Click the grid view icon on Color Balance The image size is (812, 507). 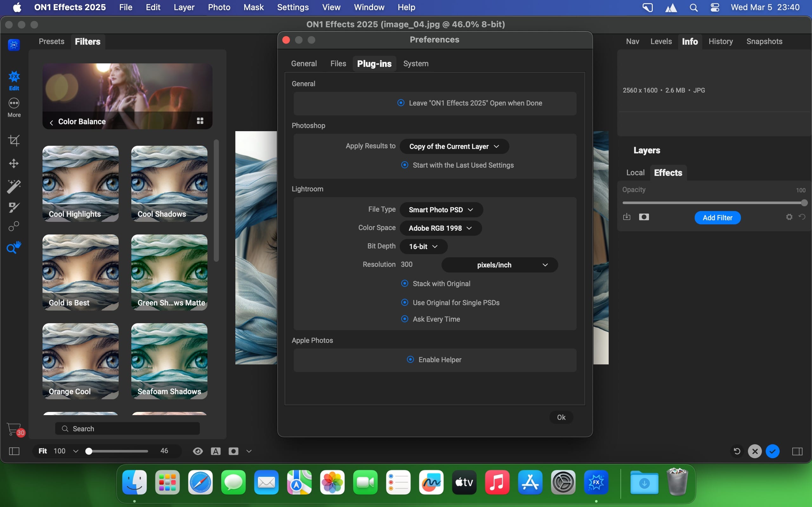pos(200,121)
